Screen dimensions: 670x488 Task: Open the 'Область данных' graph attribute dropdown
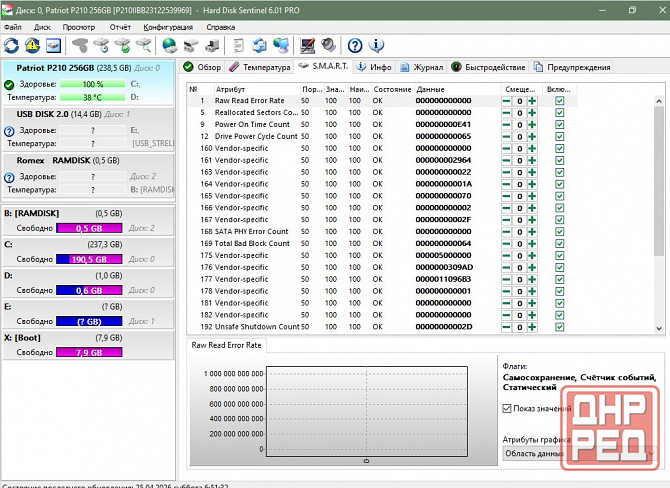578,453
